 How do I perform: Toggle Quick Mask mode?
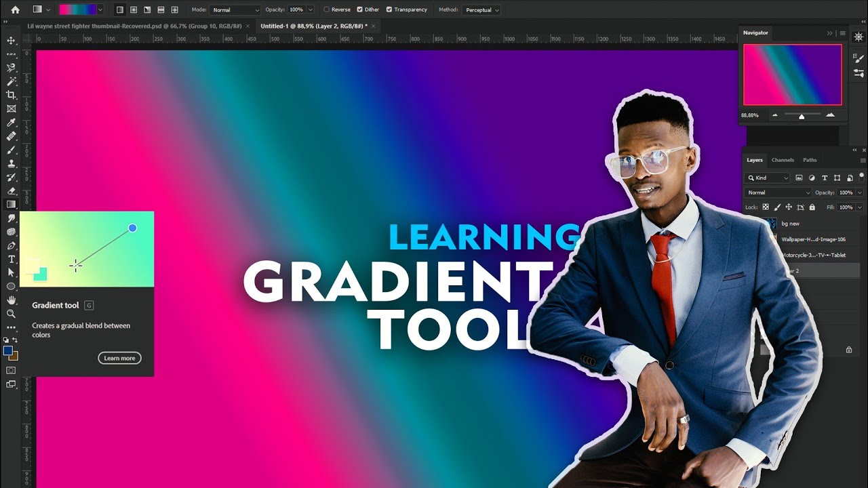coord(11,370)
